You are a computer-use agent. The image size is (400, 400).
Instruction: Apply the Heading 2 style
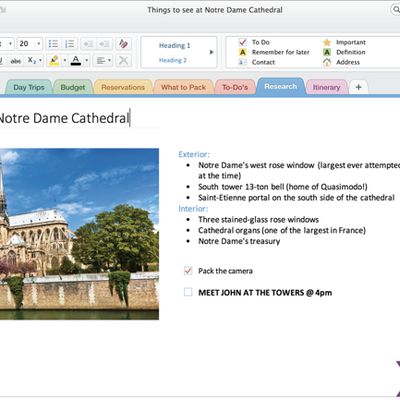pos(172,60)
